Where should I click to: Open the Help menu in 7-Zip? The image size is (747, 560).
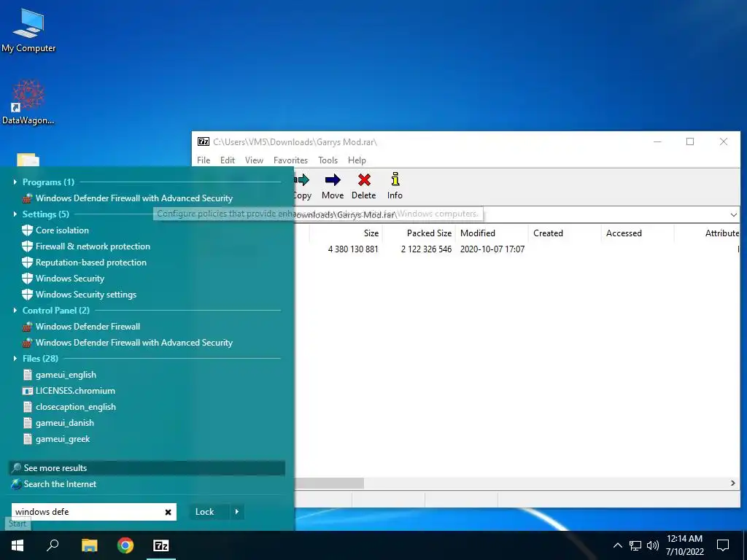357,160
